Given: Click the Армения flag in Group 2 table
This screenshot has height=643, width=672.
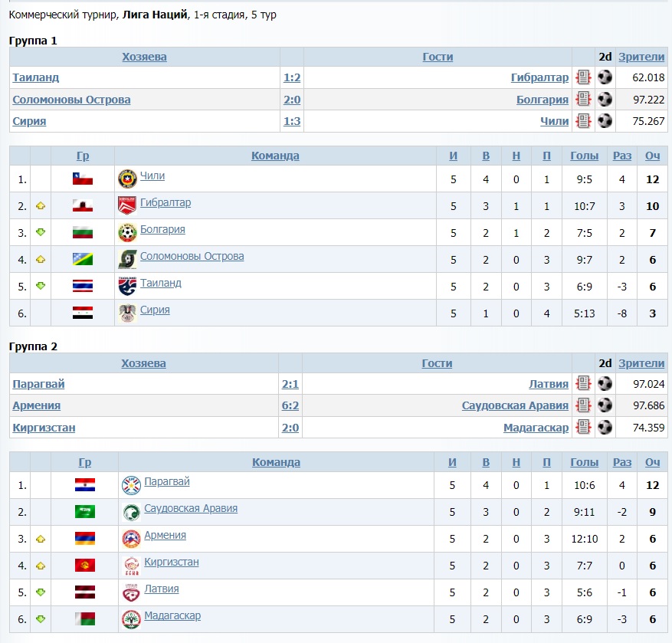Looking at the screenshot, I should 84,538.
